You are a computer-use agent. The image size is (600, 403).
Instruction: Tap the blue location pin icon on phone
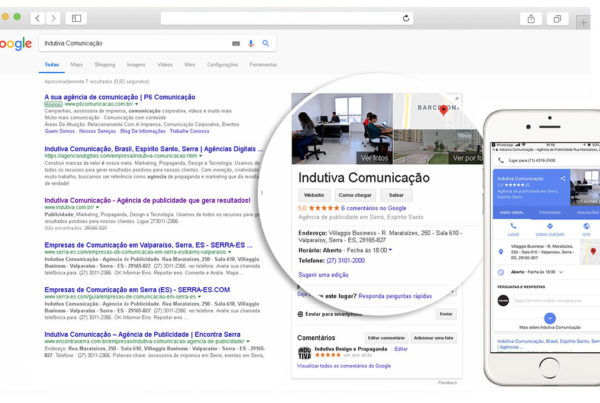point(501,252)
